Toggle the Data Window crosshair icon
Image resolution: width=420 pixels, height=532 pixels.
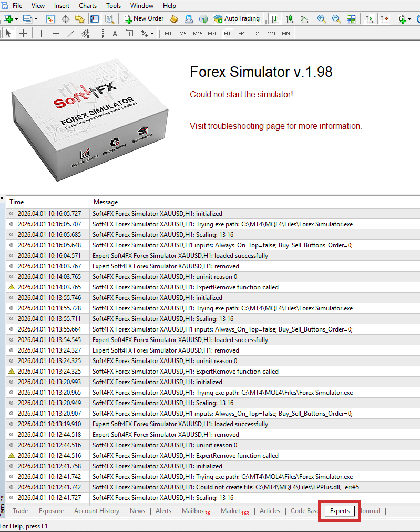65,19
